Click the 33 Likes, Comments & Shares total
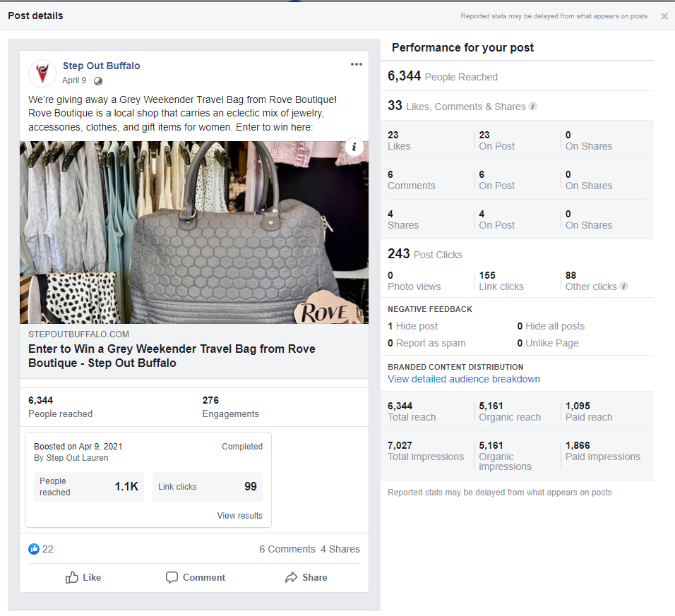This screenshot has width=675, height=616. point(457,106)
